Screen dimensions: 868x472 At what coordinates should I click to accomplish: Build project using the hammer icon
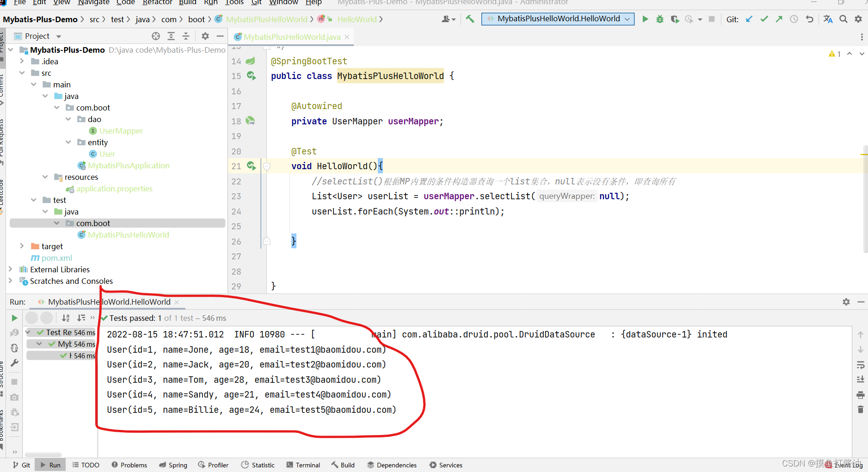[470, 19]
